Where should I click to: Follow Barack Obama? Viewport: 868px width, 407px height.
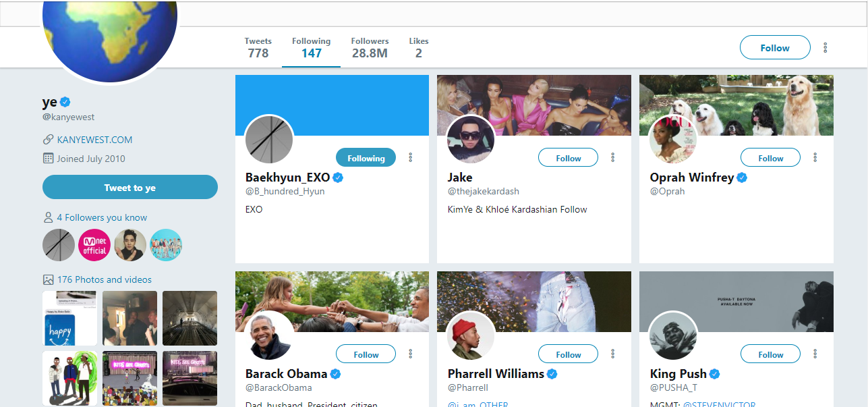366,354
